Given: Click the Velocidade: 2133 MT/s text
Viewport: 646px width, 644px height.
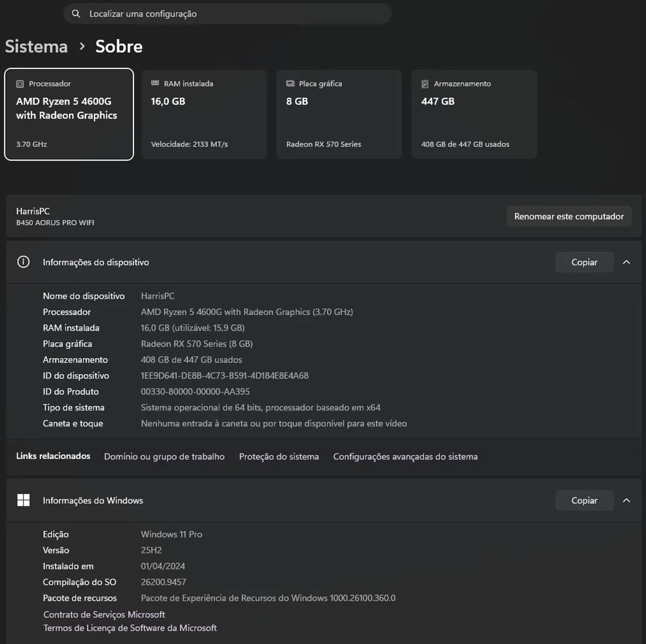Looking at the screenshot, I should (x=189, y=144).
